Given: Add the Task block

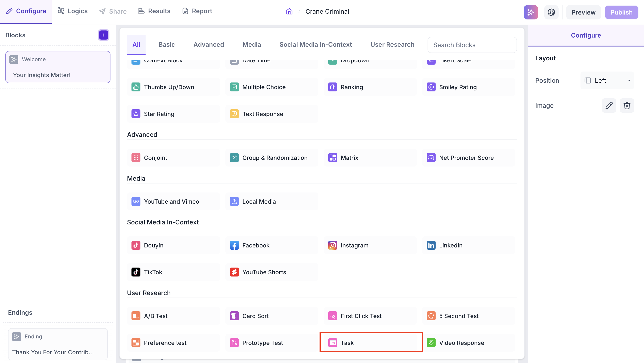Looking at the screenshot, I should (x=371, y=342).
